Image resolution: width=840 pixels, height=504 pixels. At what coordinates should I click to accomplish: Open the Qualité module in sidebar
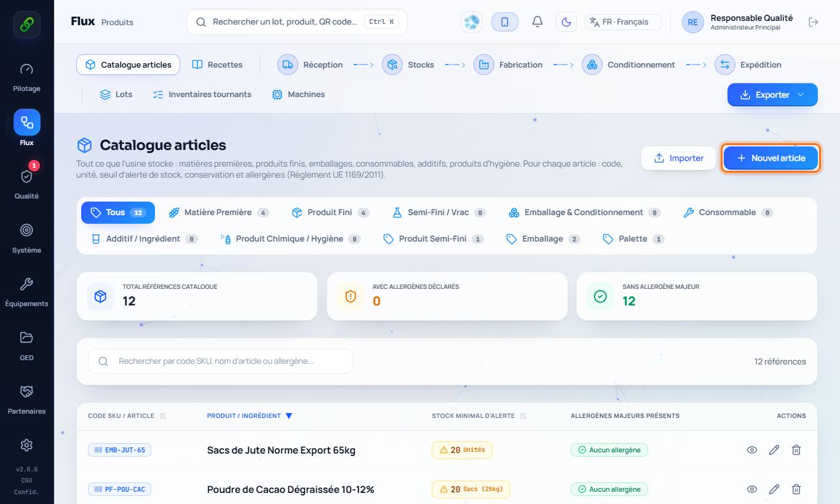[26, 184]
